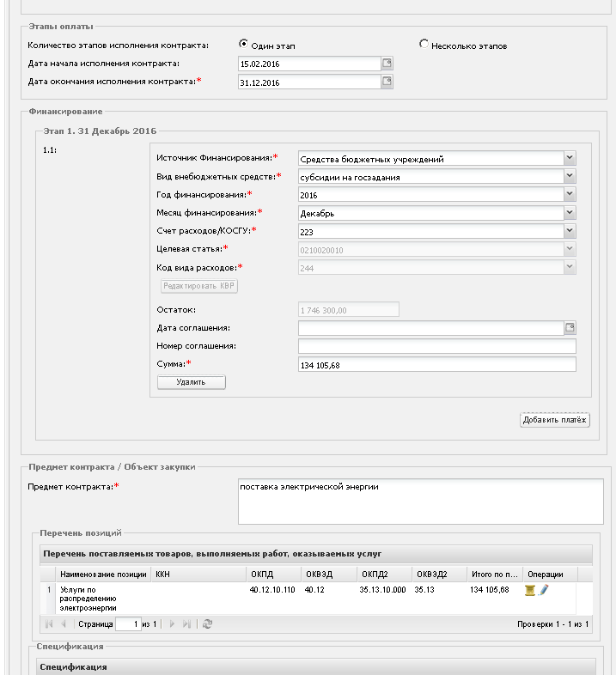Click 'Операции' column header
The width and height of the screenshot is (616, 675).
550,575
